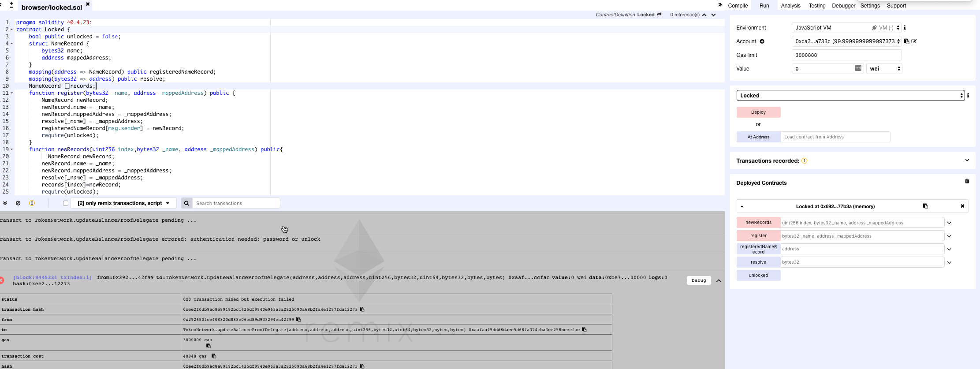The height and width of the screenshot is (369, 980).
Task: Add a new file tab with plus icon
Action: tap(11, 4)
